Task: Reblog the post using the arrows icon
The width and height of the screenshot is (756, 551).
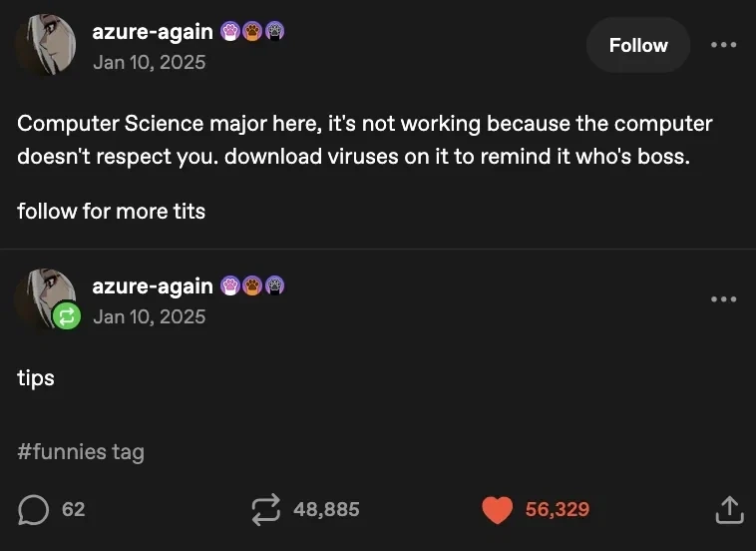Action: [x=265, y=509]
